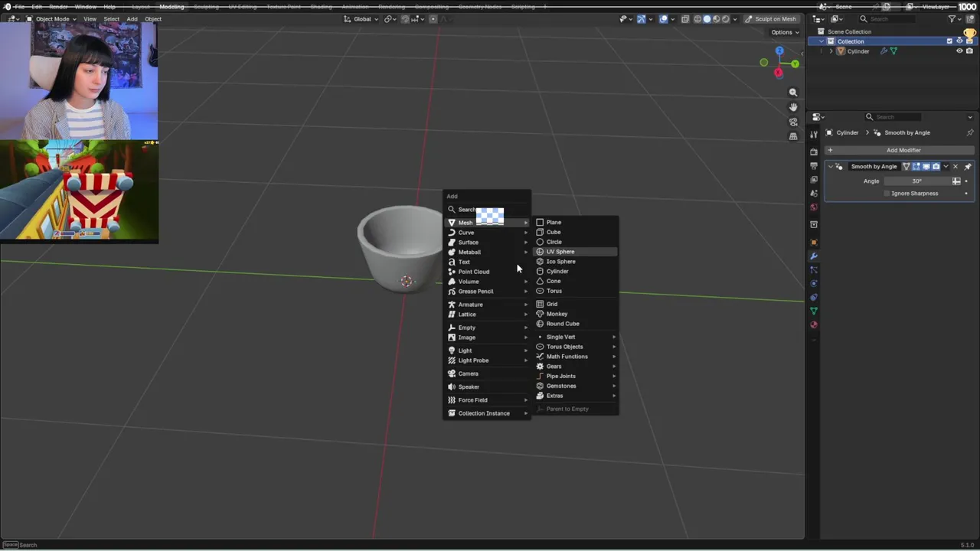Click the Camera entry in Add menu
980x551 pixels.
click(x=487, y=373)
